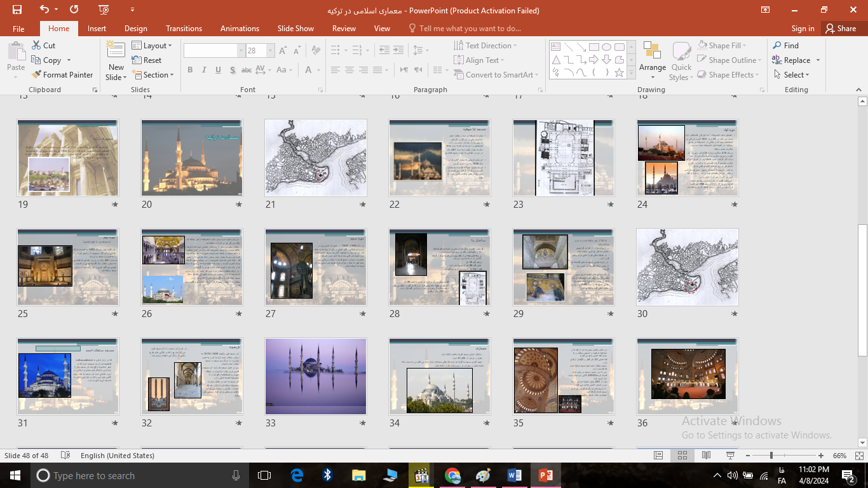
Task: Select the Format Painter tool
Action: tap(62, 75)
